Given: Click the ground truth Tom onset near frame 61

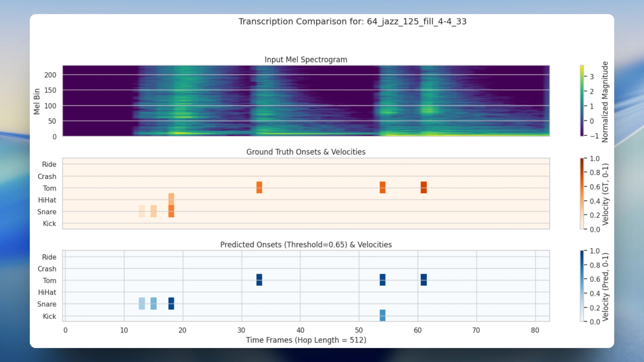Looking at the screenshot, I should 424,187.
